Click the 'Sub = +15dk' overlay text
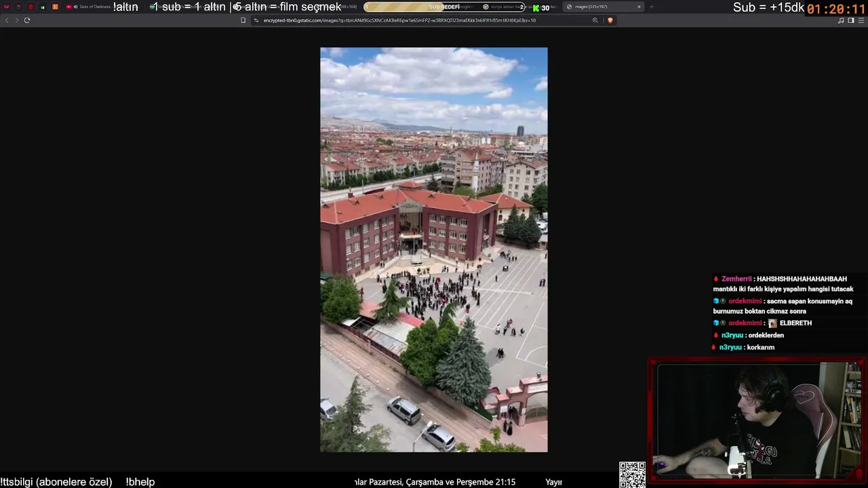868x488 pixels. pyautogui.click(x=768, y=7)
